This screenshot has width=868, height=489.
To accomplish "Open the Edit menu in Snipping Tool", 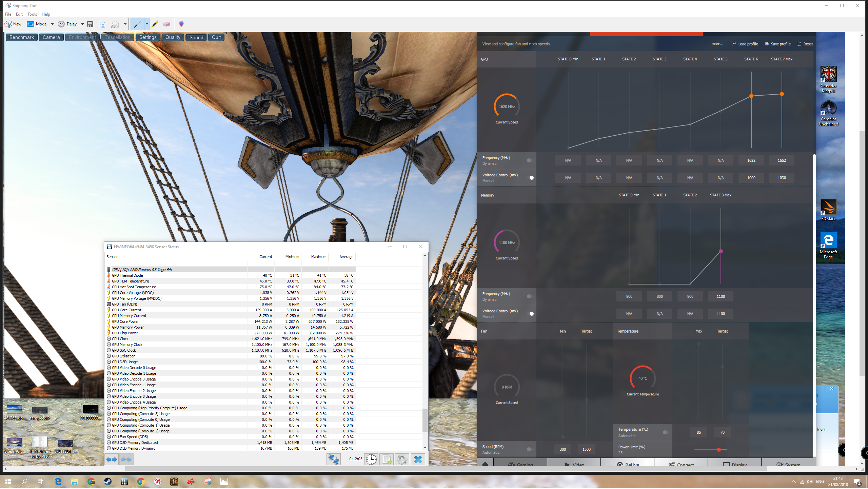I will (19, 14).
